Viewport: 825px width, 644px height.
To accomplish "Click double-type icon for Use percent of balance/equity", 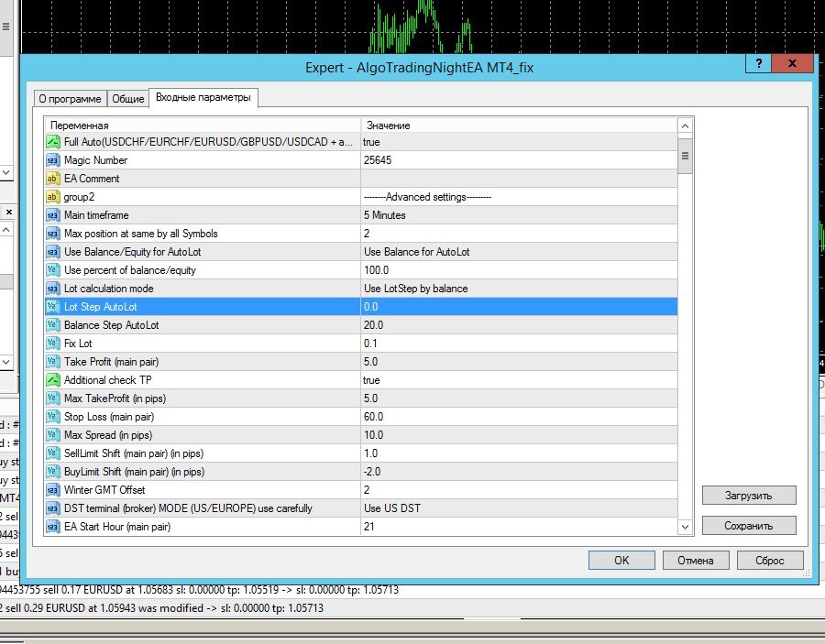I will pyautogui.click(x=52, y=270).
